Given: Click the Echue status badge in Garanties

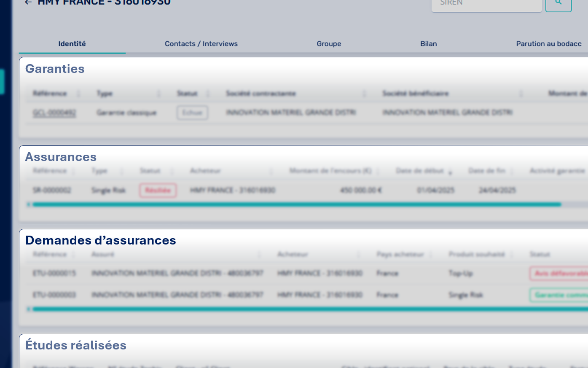Looking at the screenshot, I should (192, 113).
